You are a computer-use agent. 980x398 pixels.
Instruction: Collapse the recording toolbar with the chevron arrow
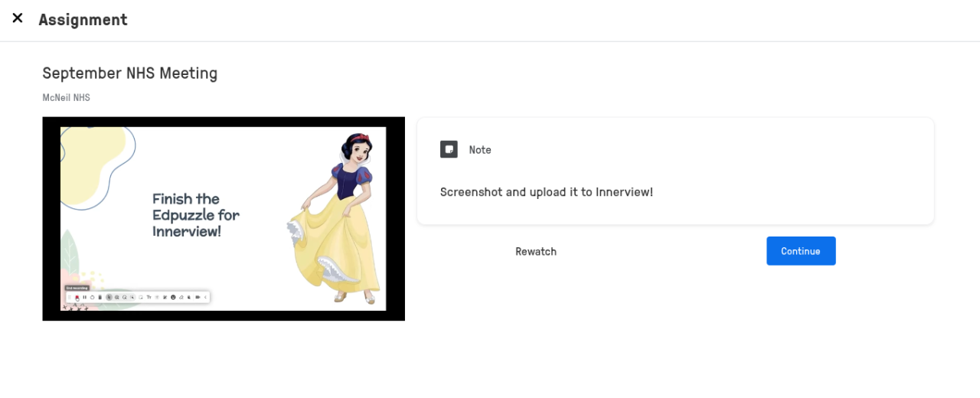(205, 297)
